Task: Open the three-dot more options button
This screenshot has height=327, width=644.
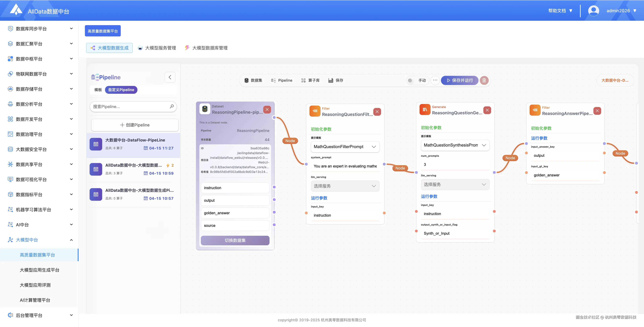Action: (x=435, y=80)
